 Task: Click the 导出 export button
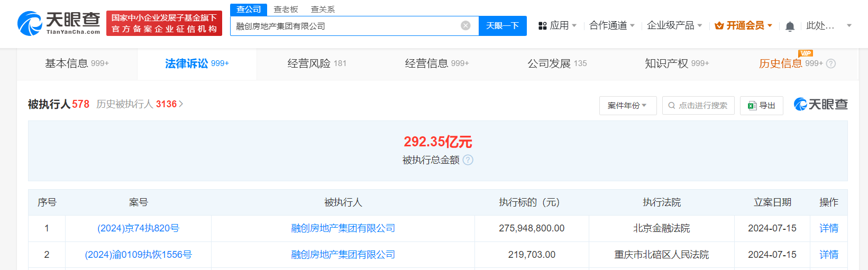[x=762, y=106]
